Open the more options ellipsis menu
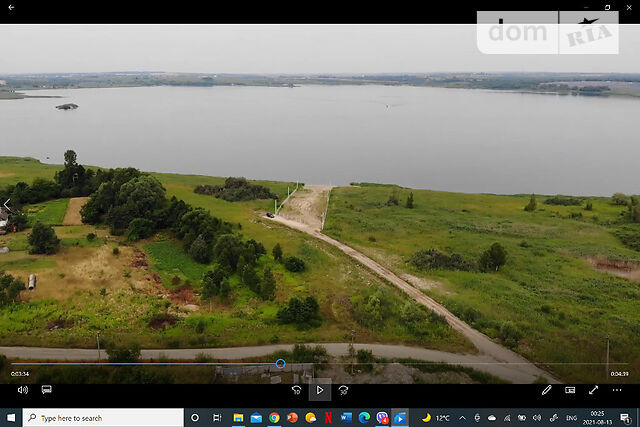 click(x=617, y=390)
